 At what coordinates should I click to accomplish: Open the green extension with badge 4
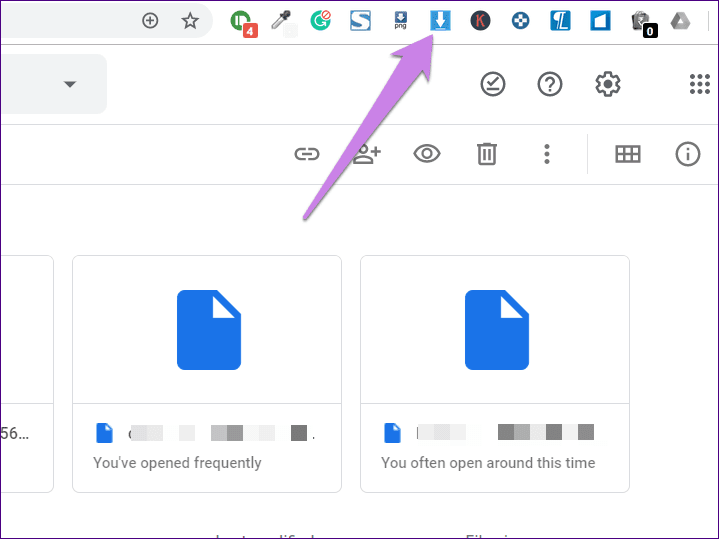tap(243, 22)
